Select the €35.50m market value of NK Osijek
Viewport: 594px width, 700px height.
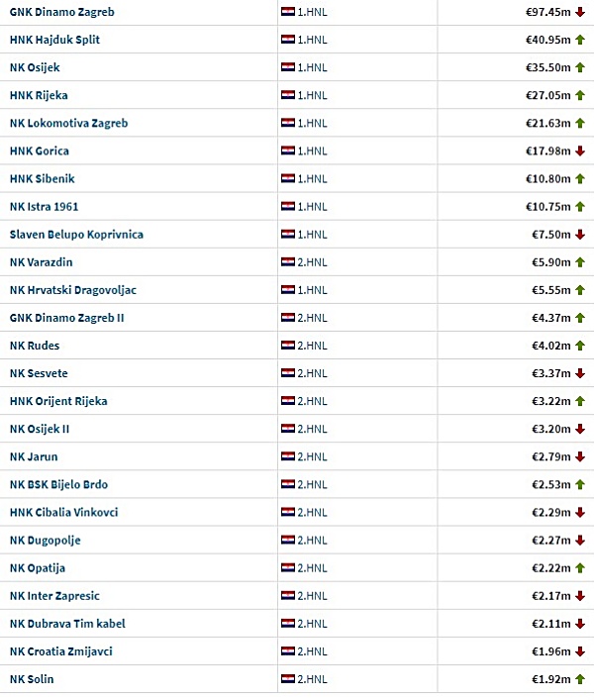point(548,67)
